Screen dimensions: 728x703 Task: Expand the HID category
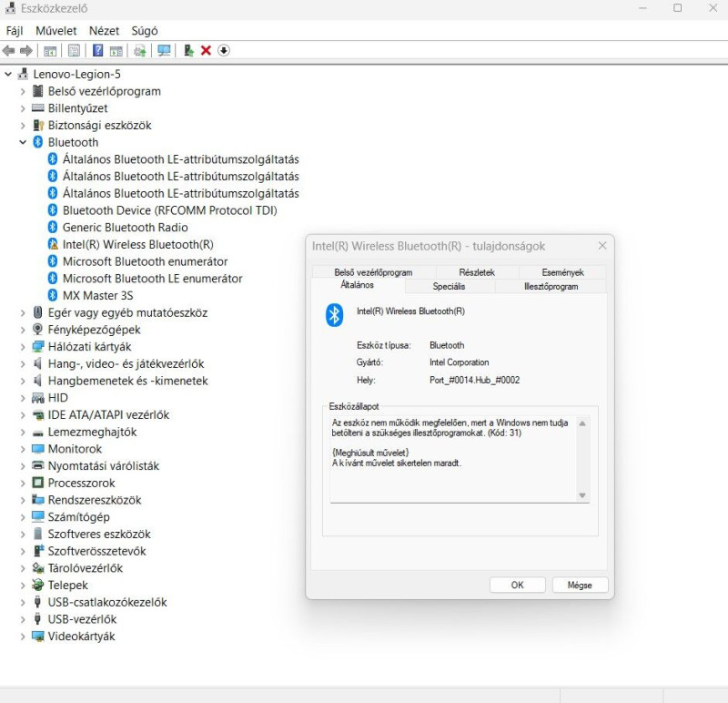tap(22, 398)
